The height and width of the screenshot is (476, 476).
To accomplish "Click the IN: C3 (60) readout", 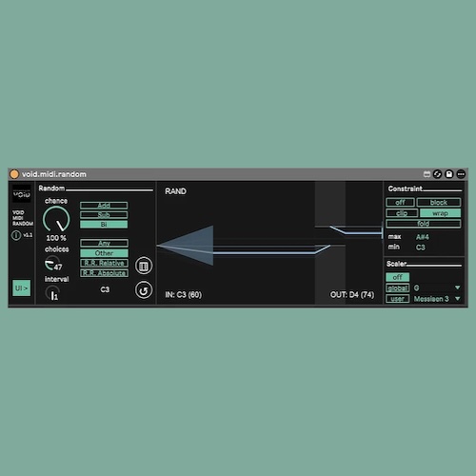I will pos(184,295).
